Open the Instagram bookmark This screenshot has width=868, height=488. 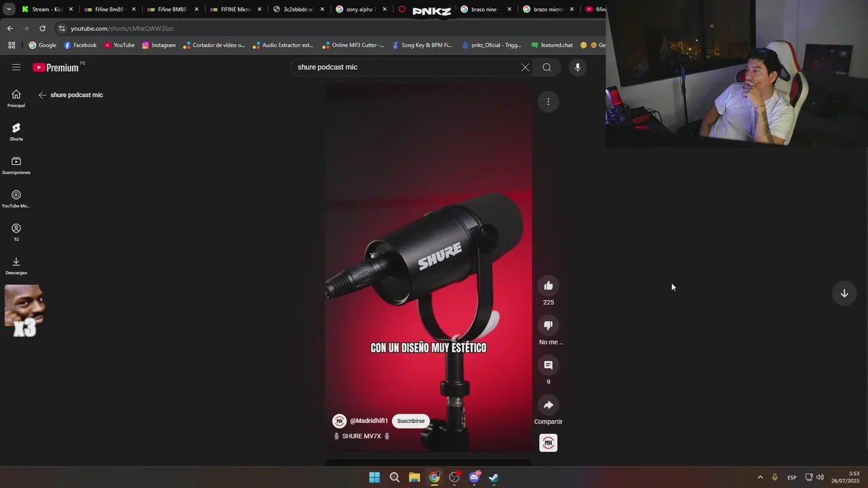pos(159,45)
